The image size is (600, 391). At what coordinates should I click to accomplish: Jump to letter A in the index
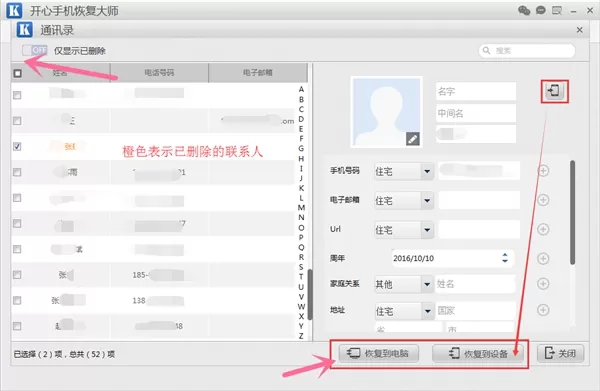(301, 89)
